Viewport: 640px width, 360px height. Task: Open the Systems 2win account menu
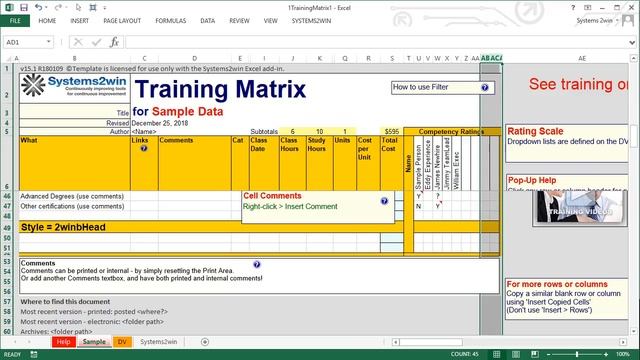point(597,20)
